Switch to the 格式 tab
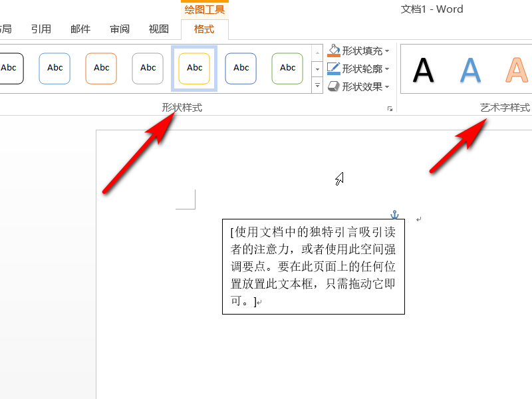The image size is (532, 399). click(204, 29)
